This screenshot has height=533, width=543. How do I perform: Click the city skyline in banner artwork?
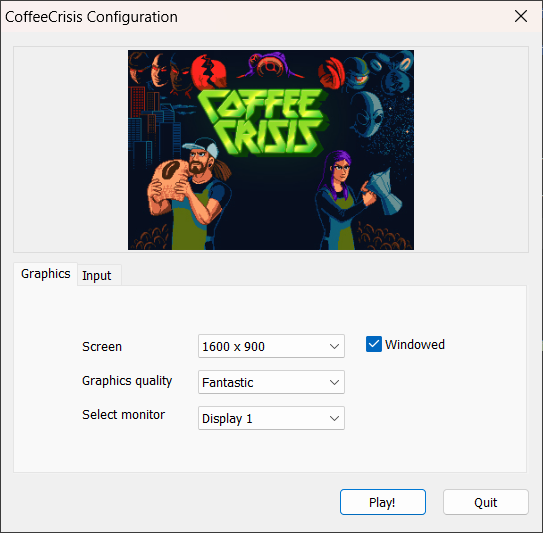152,125
